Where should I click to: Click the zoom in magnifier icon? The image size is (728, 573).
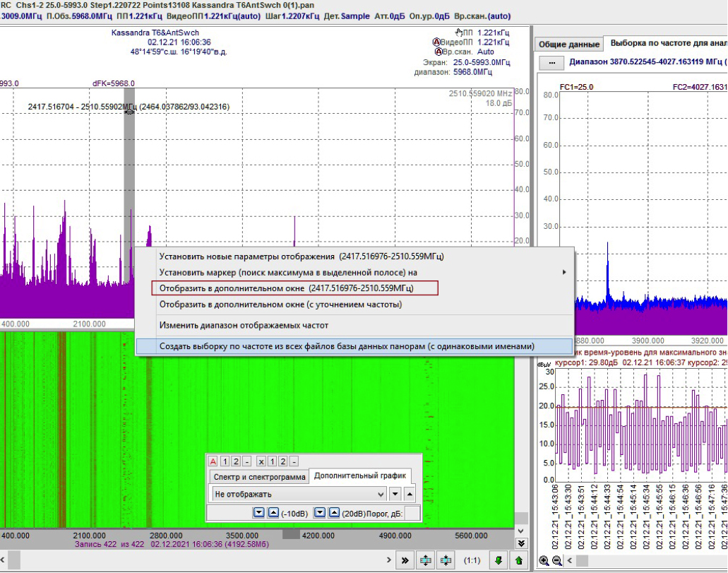[544, 561]
